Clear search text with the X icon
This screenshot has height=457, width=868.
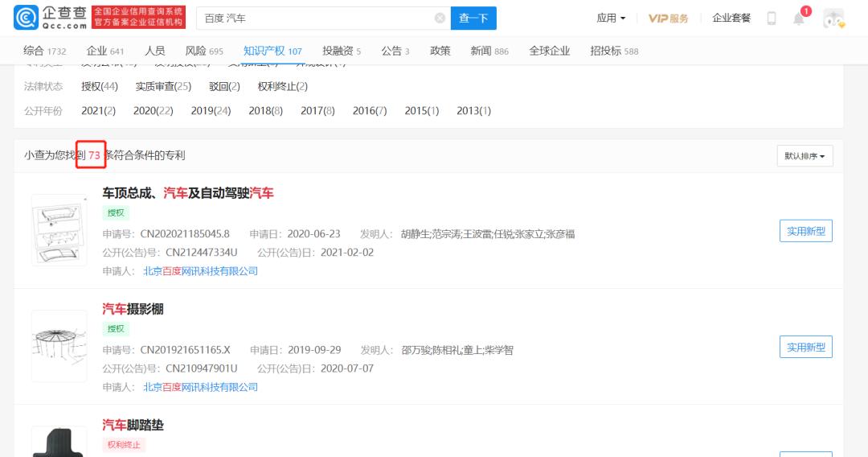[440, 18]
